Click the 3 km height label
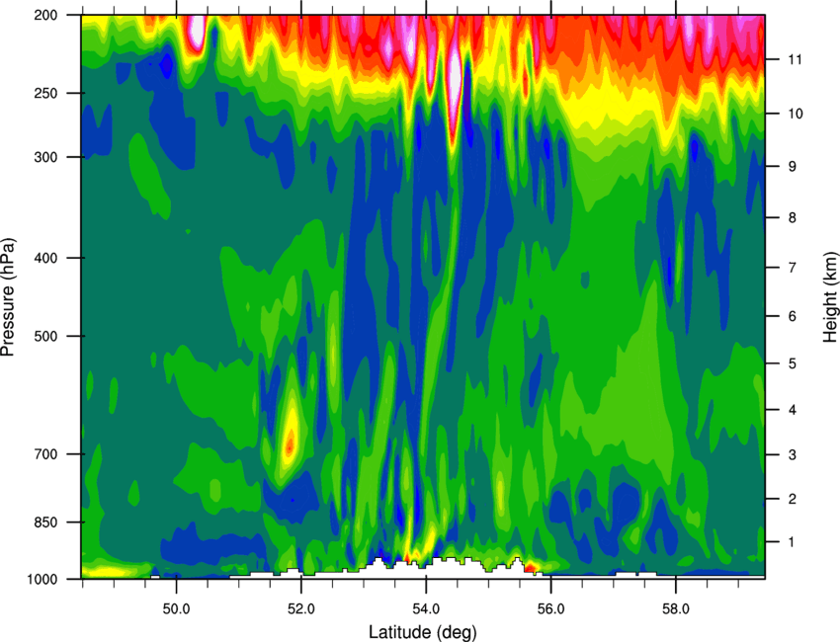 [x=792, y=454]
